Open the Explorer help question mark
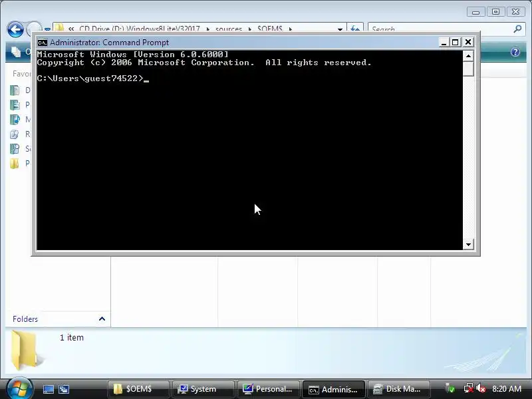 515,52
